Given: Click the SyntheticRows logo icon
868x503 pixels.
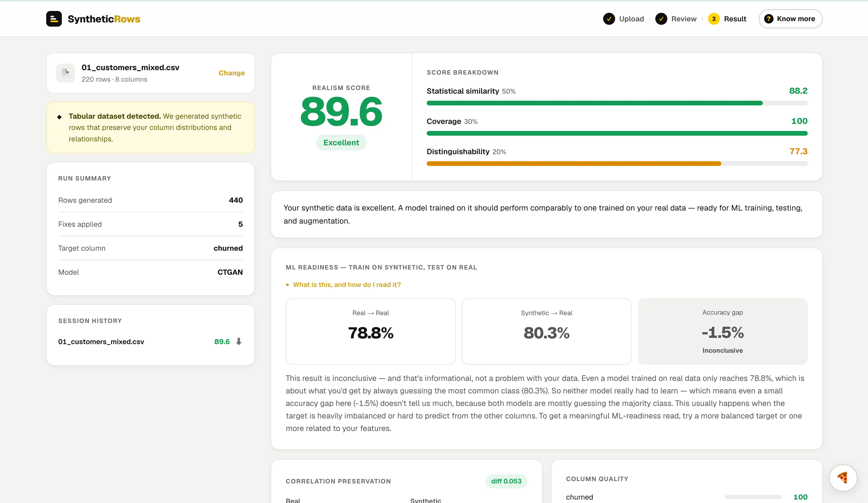Looking at the screenshot, I should 54,19.
